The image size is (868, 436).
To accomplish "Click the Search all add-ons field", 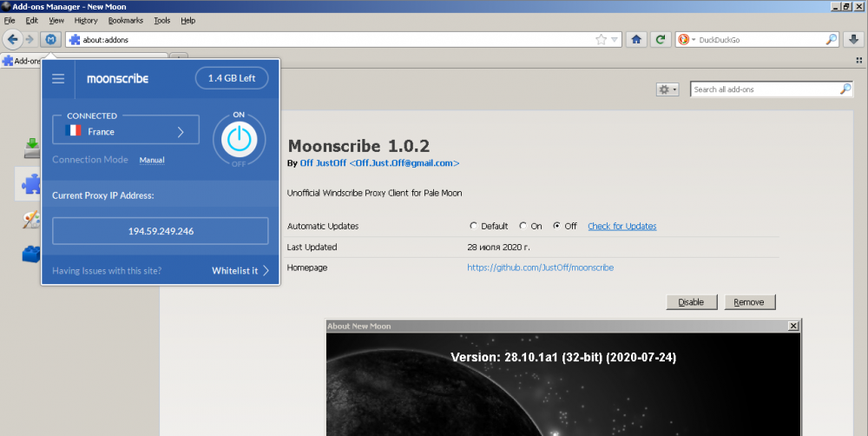I will (764, 89).
